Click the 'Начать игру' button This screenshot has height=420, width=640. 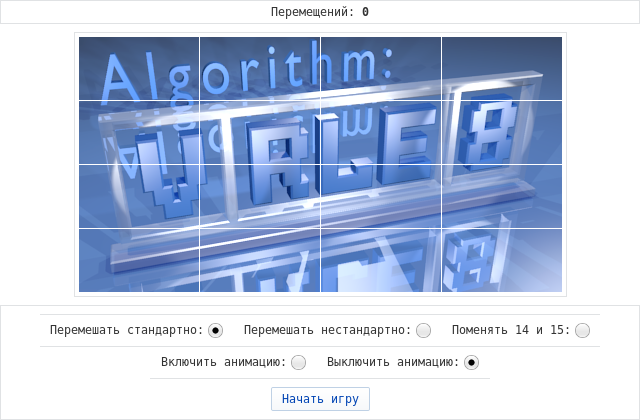[320, 399]
